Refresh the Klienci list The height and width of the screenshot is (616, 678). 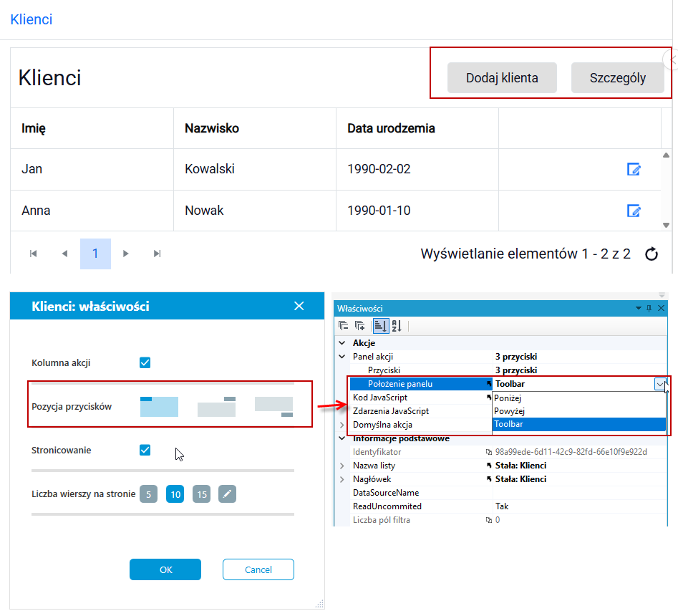pos(652,254)
